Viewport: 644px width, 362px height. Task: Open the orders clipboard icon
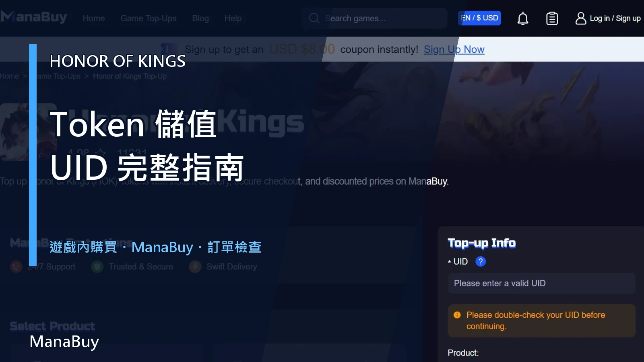552,19
